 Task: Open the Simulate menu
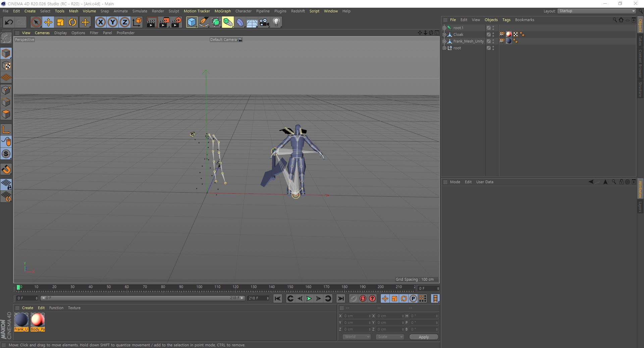pyautogui.click(x=140, y=11)
